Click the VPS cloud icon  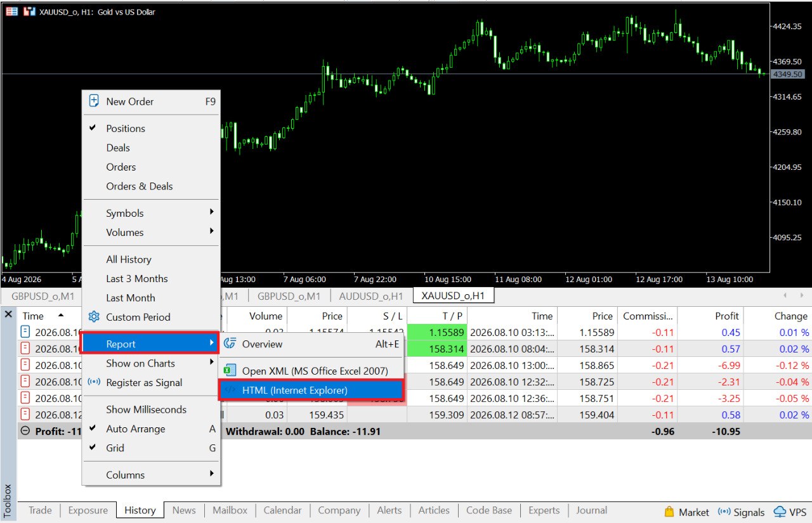pos(780,512)
